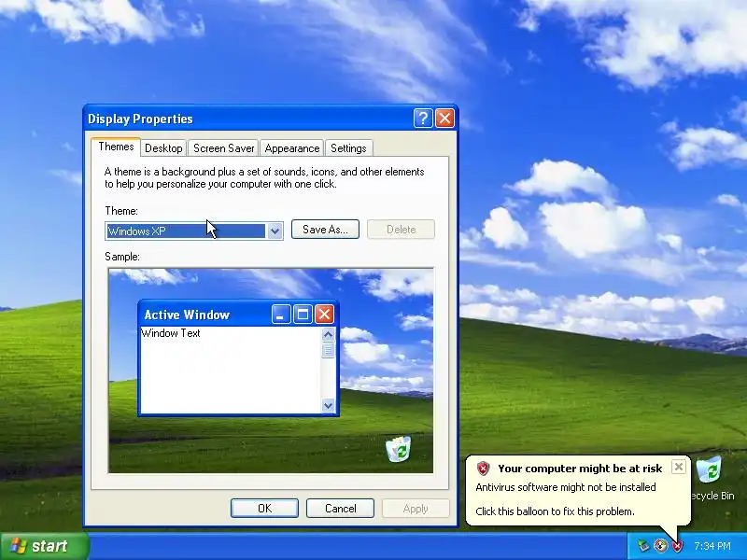Click the Apply button
This screenshot has width=747, height=560.
[x=416, y=508]
